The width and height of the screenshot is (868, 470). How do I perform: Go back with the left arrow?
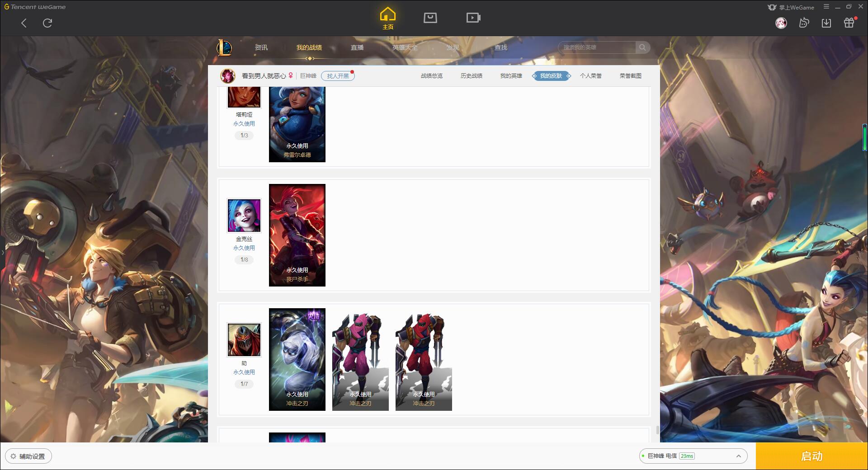(x=24, y=23)
